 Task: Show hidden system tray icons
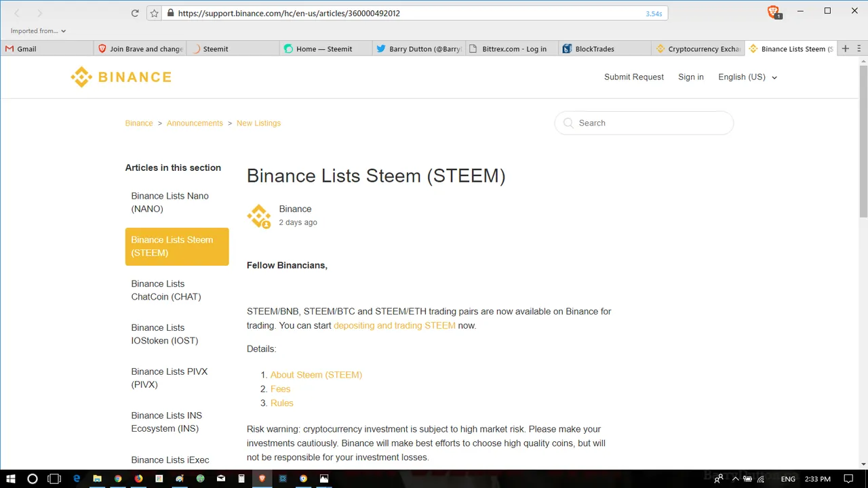point(734,479)
